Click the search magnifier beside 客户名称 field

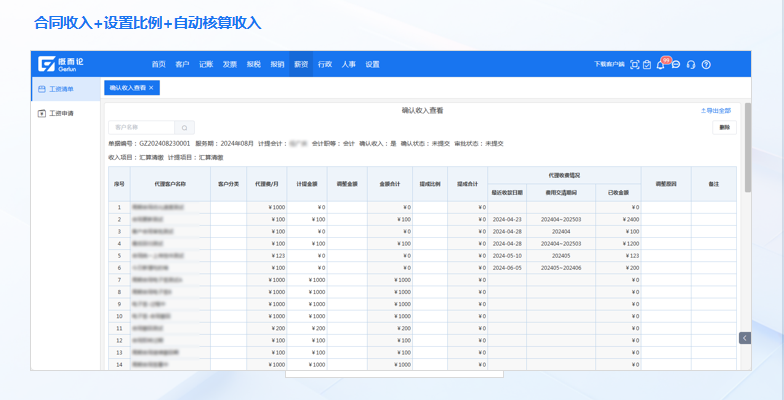[184, 127]
